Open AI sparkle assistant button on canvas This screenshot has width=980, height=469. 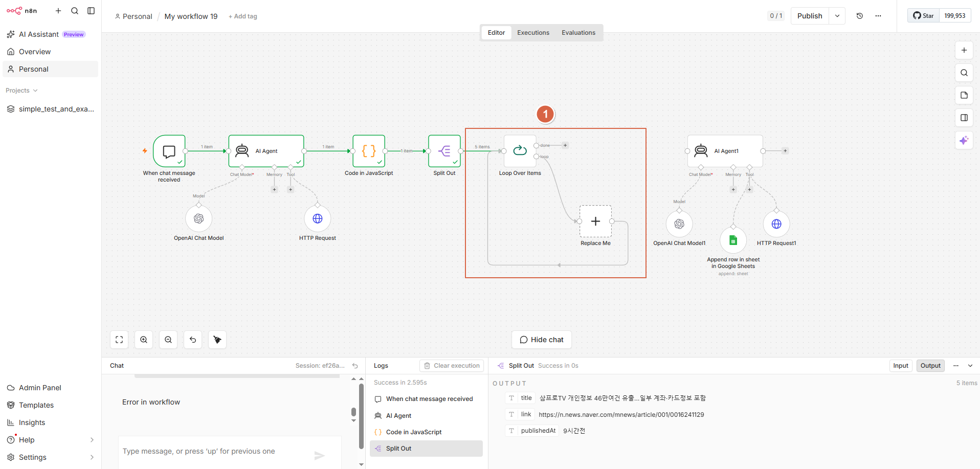click(964, 140)
